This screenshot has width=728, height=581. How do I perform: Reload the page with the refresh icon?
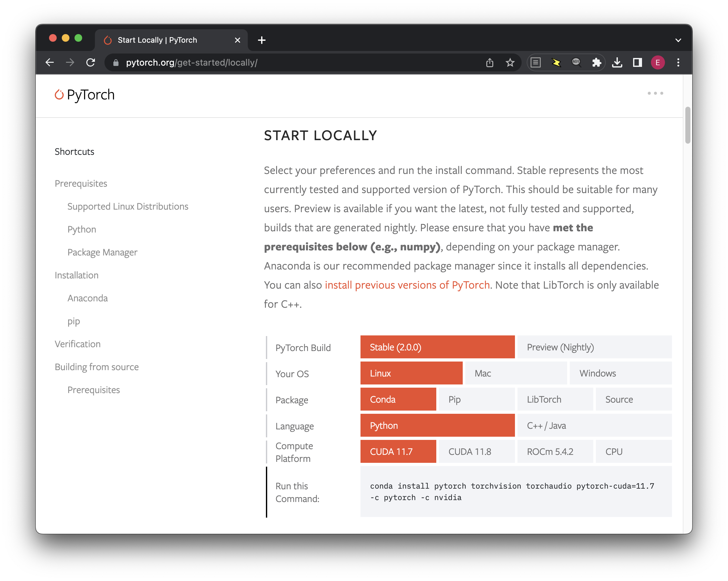pyautogui.click(x=90, y=62)
